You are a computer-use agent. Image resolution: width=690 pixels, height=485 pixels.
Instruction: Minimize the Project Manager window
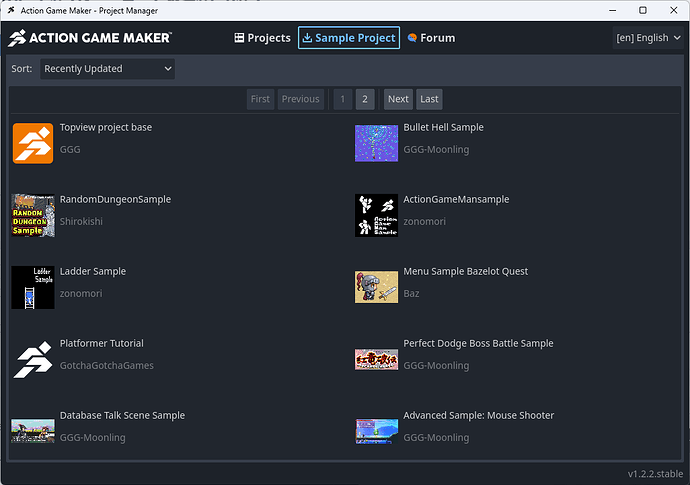tap(613, 10)
